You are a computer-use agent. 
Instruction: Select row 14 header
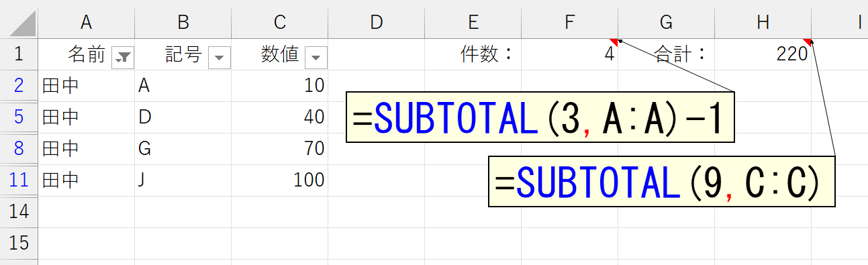[x=19, y=211]
